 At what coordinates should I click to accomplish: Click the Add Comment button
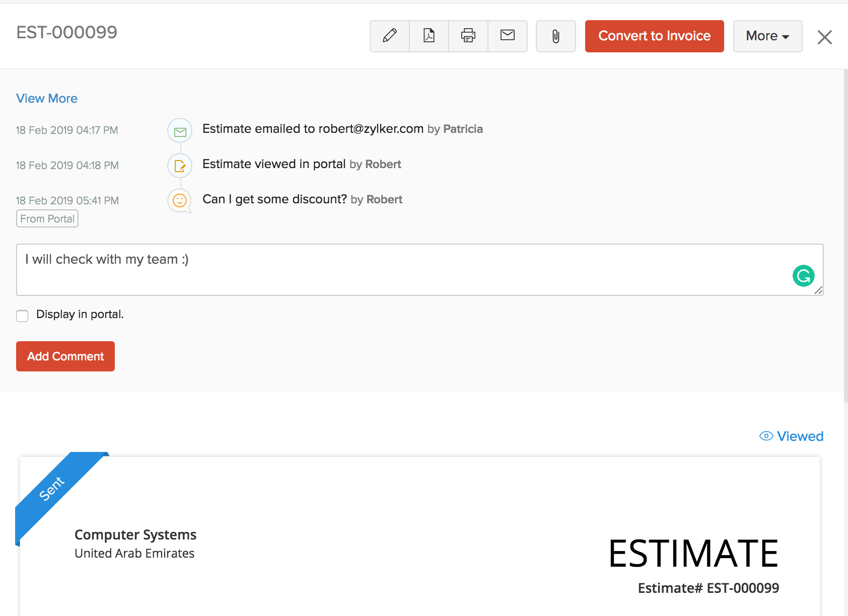[65, 356]
